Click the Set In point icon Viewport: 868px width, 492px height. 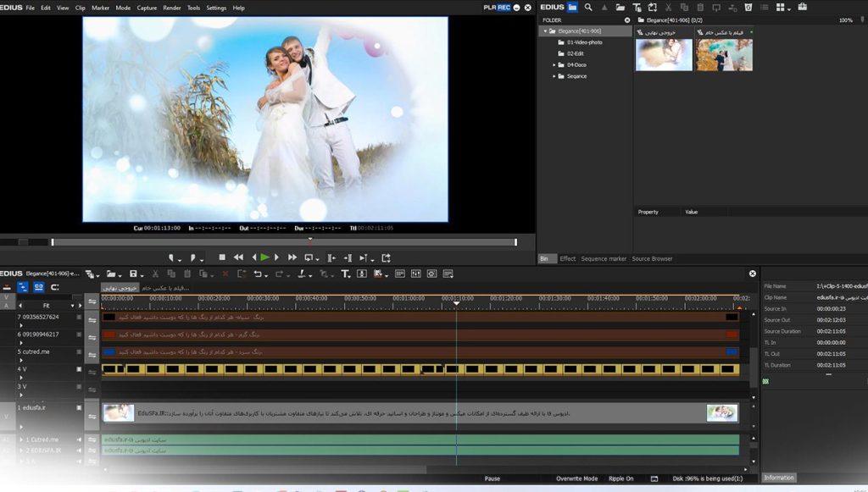(x=171, y=257)
